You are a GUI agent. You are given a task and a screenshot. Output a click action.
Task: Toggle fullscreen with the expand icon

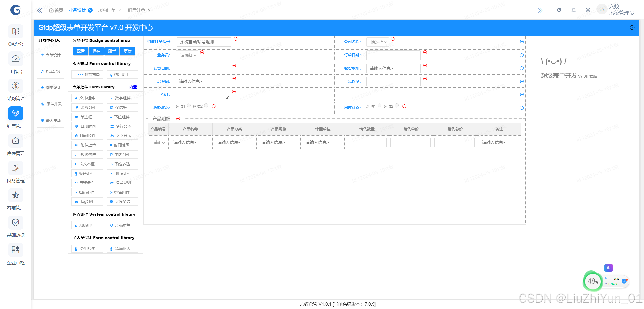(588, 10)
